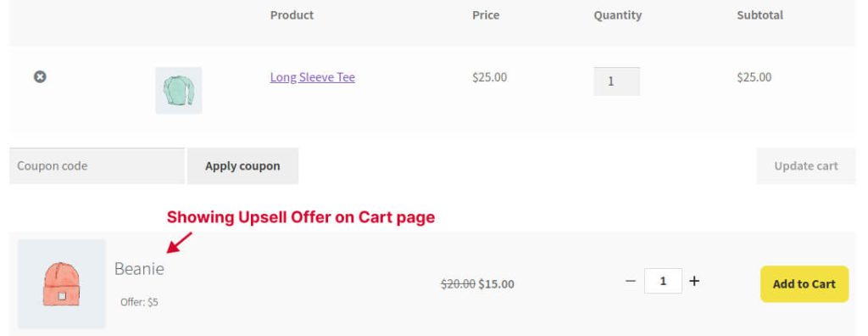Click the Subtotal column header
868x336 pixels.
click(759, 15)
